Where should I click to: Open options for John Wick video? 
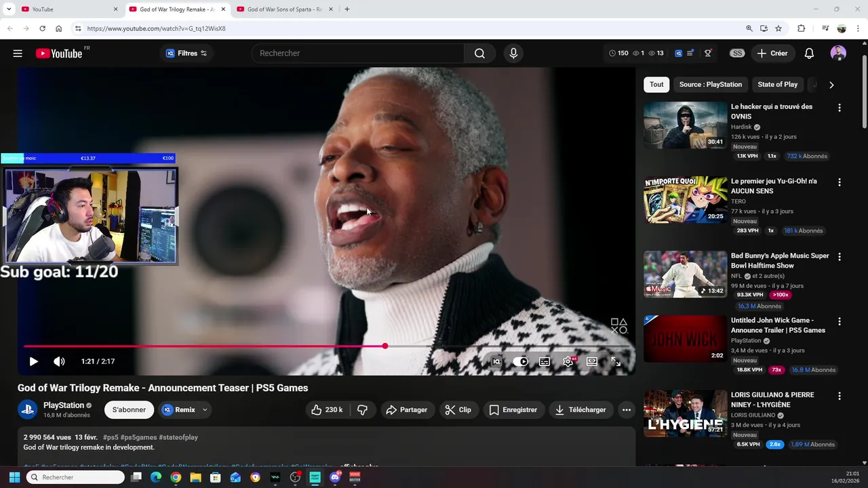click(840, 321)
